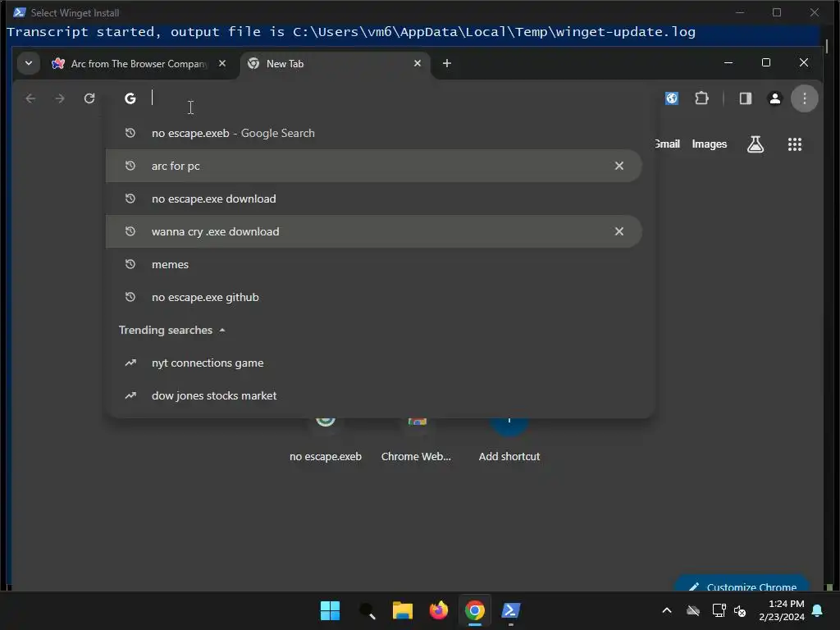Select 'wanna cry .exe download' suggestion

[x=373, y=231]
